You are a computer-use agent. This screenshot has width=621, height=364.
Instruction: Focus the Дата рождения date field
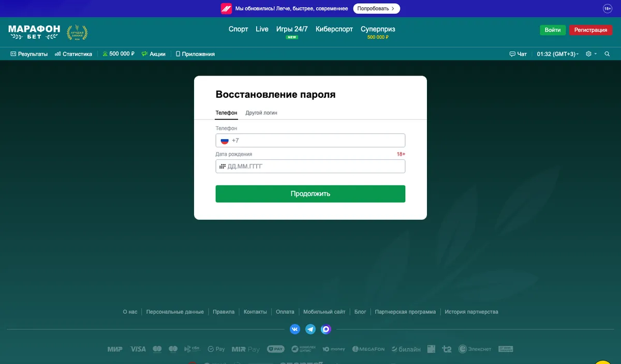[x=310, y=166]
